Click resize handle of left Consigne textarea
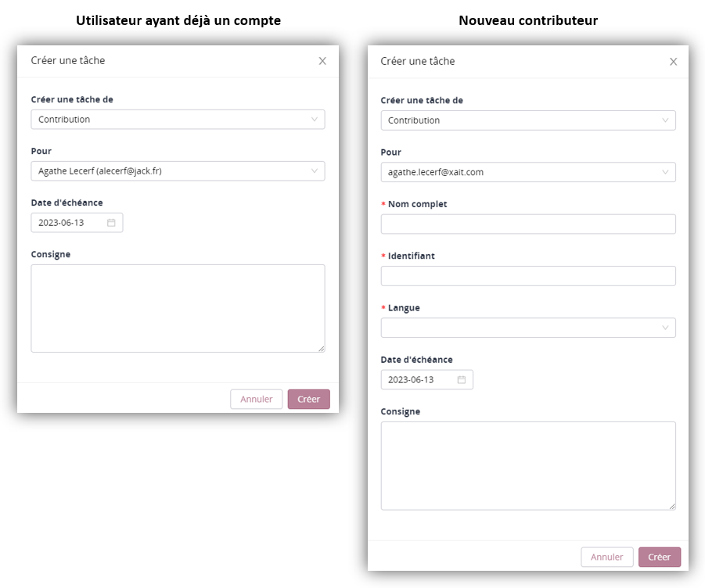 (x=321, y=349)
